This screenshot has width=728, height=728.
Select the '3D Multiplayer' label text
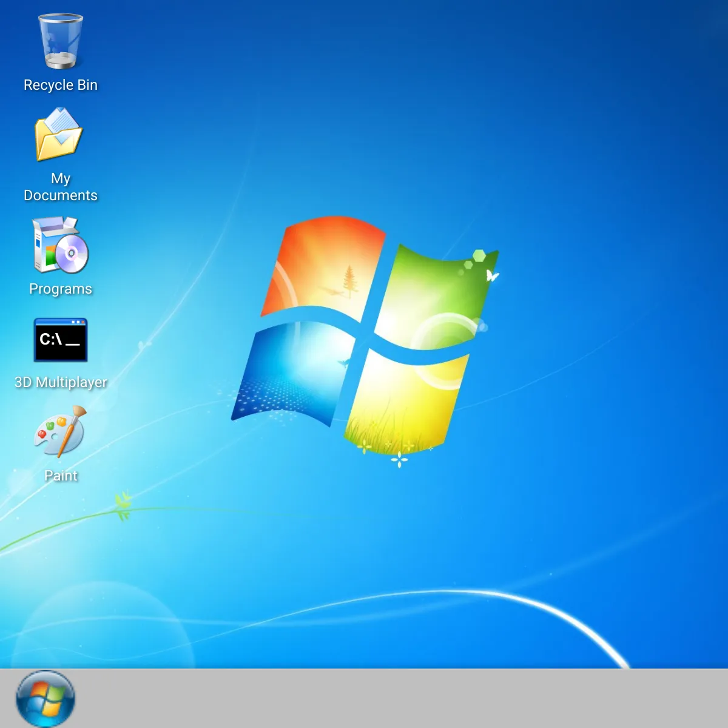pos(61,382)
